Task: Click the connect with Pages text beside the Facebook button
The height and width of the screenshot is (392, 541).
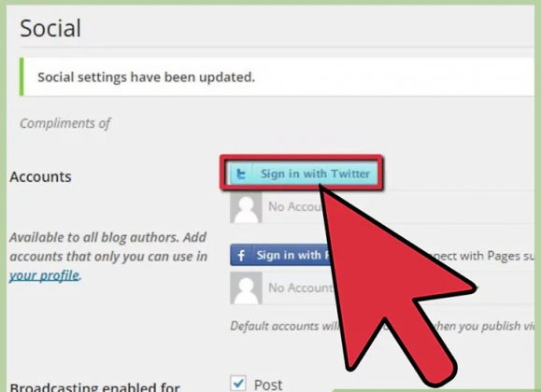Action: coord(479,256)
